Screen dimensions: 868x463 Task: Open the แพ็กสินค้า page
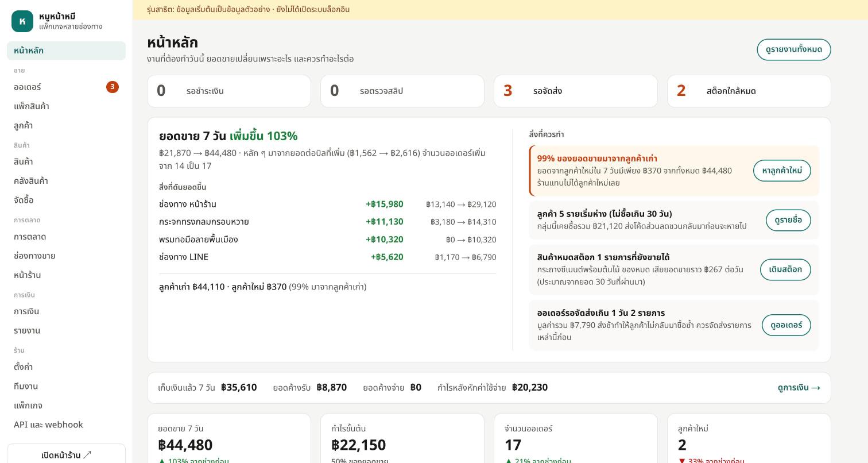coord(66,106)
